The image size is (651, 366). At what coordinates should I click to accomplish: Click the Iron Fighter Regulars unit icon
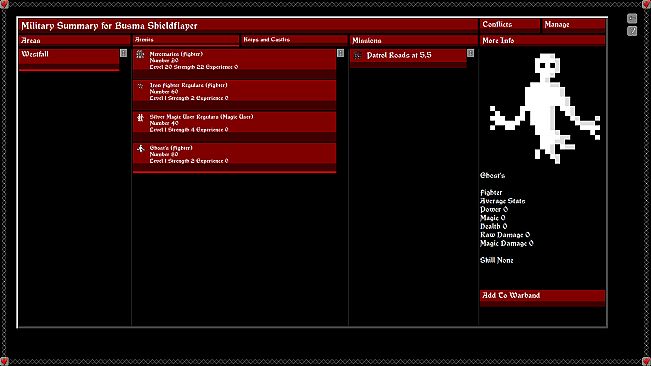(140, 86)
